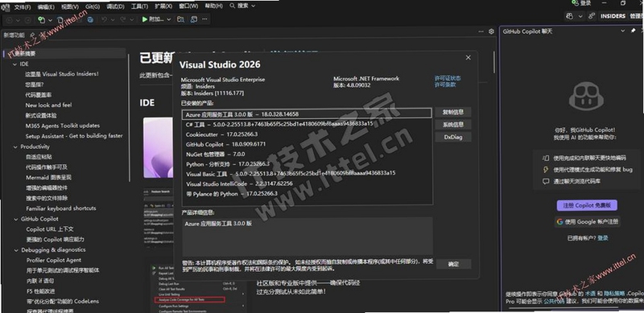This screenshot has height=313, width=644.
Task: Select Profiler Copilot Agent tree item
Action: pos(54,260)
